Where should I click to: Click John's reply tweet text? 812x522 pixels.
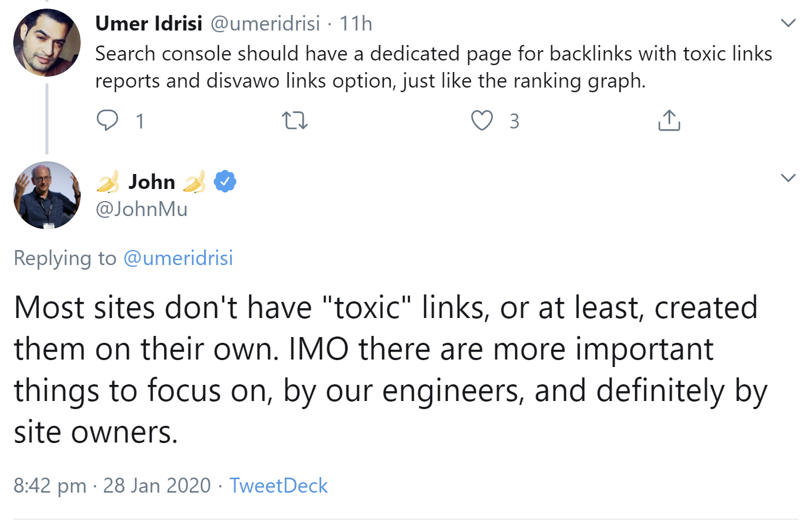click(x=386, y=369)
